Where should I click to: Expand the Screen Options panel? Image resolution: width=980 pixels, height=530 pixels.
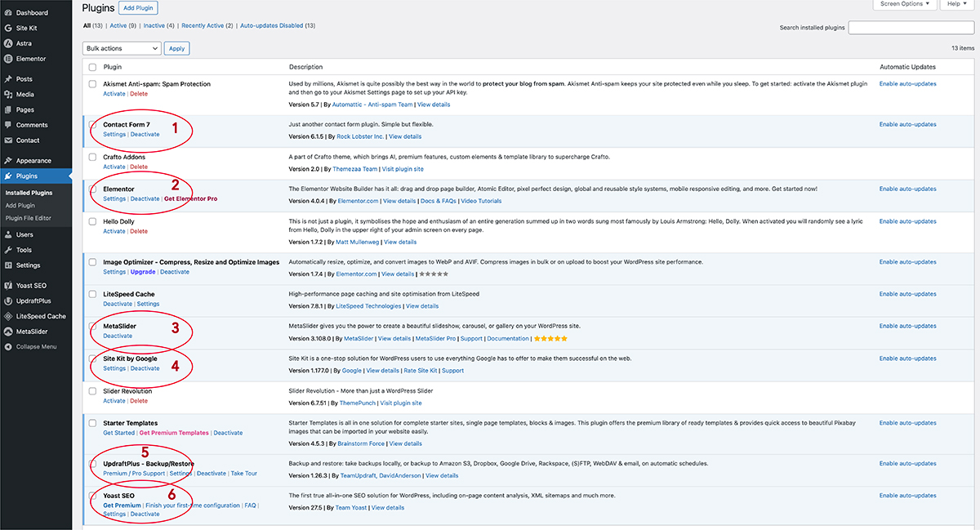point(905,4)
